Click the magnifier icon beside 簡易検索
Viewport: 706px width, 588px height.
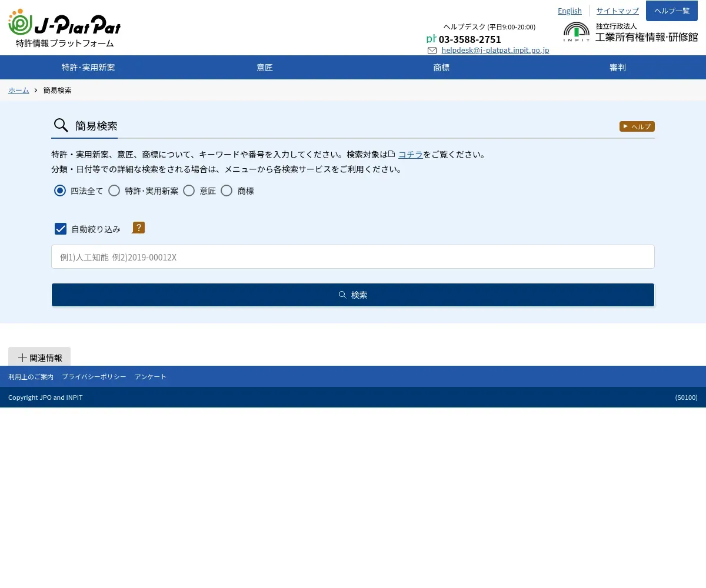61,125
